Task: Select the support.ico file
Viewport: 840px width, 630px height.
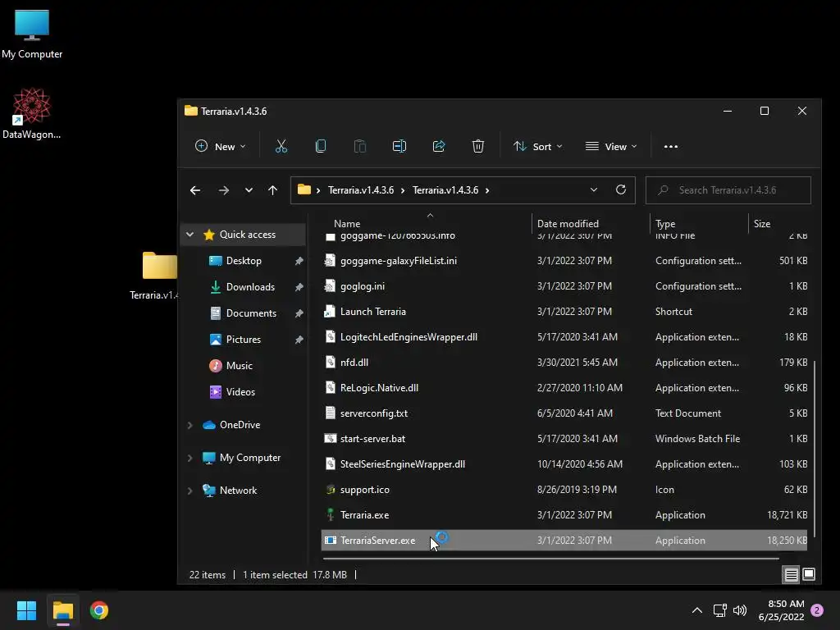Action: tap(564, 490)
